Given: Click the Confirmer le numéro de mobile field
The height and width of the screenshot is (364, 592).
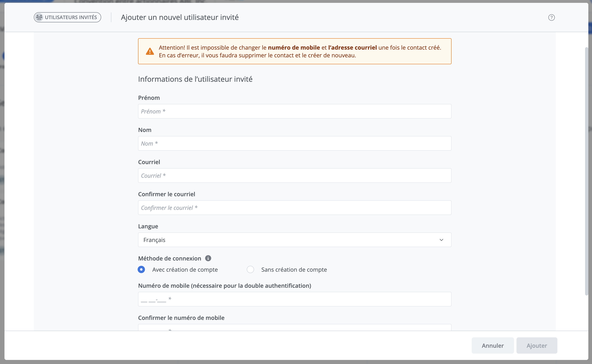Looking at the screenshot, I should [x=294, y=328].
